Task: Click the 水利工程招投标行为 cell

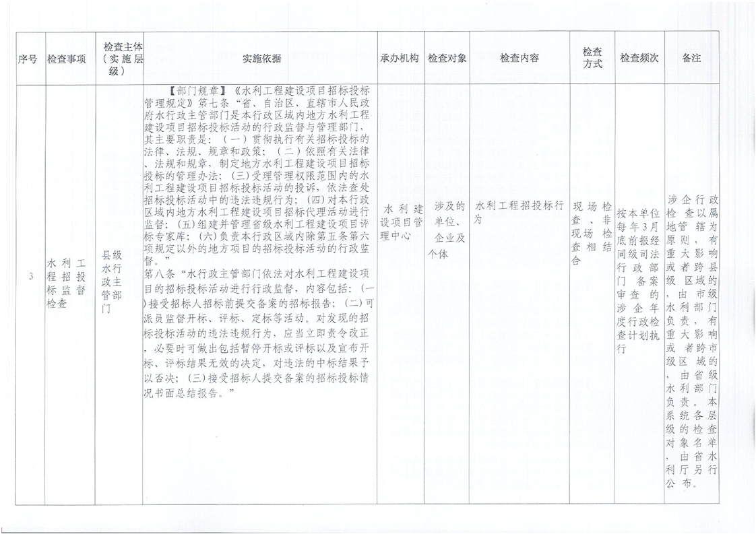Action: click(519, 212)
